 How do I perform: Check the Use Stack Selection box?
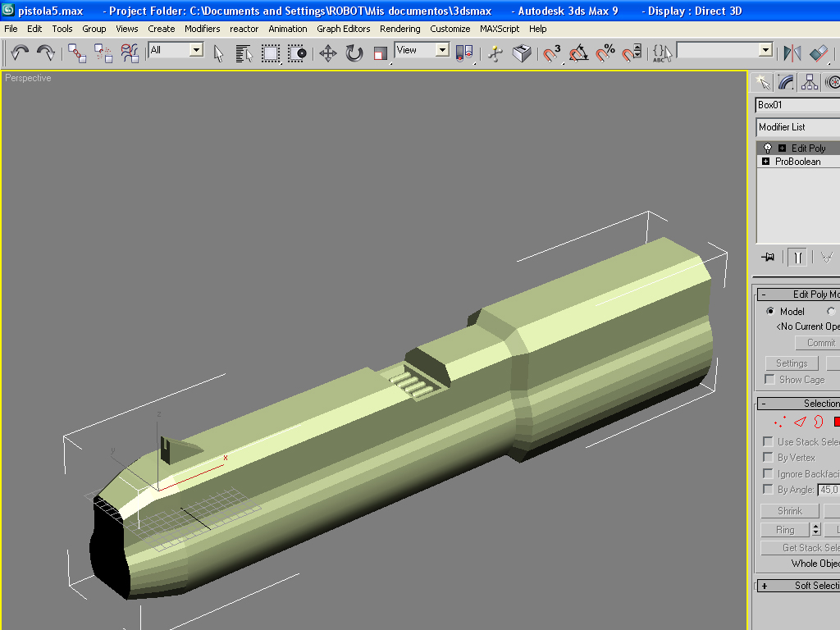[x=768, y=441]
